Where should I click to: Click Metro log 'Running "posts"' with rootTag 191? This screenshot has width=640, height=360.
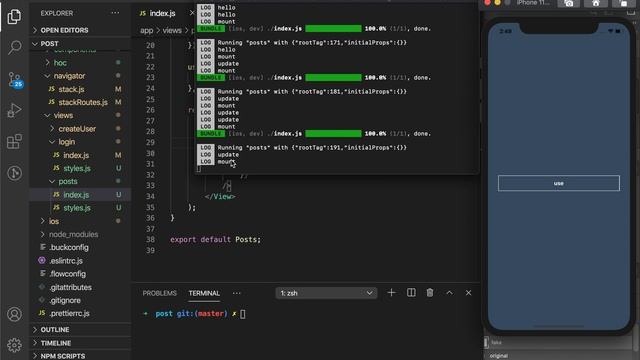click(312, 147)
